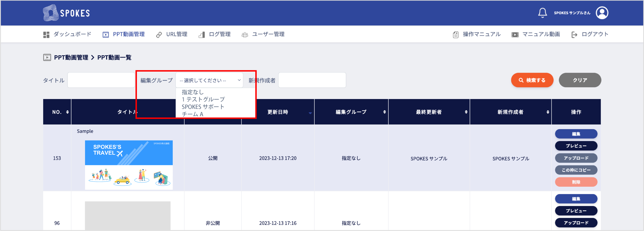The width and height of the screenshot is (644, 231).
Task: Click the breadcrumb chevron arrow
Action: click(93, 57)
